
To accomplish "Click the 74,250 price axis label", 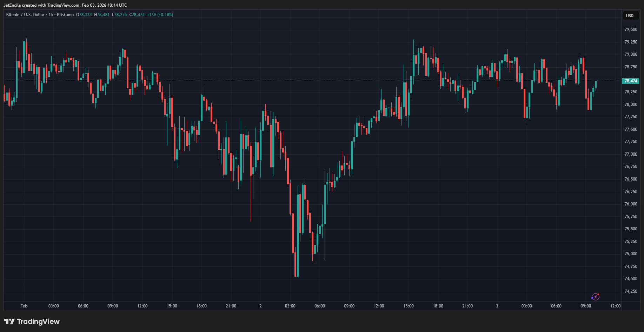I will (631, 291).
